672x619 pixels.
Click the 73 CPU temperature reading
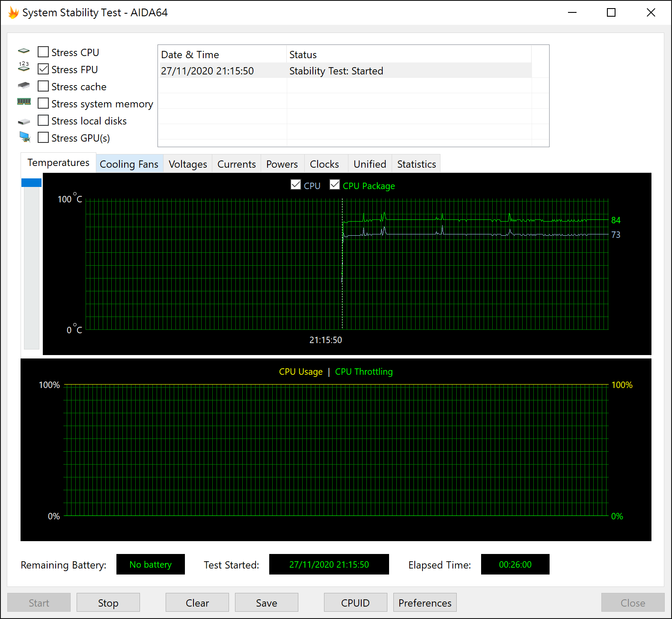point(616,234)
